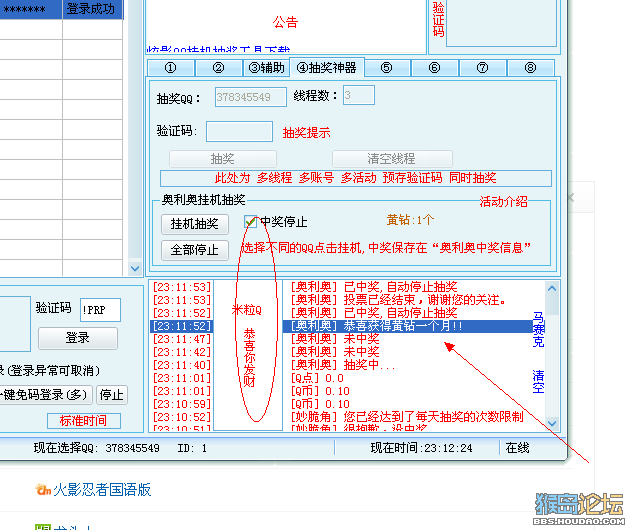Select log row 您已经达到了每天抽奖的次数限制
The width and height of the screenshot is (630, 530).
[407, 417]
